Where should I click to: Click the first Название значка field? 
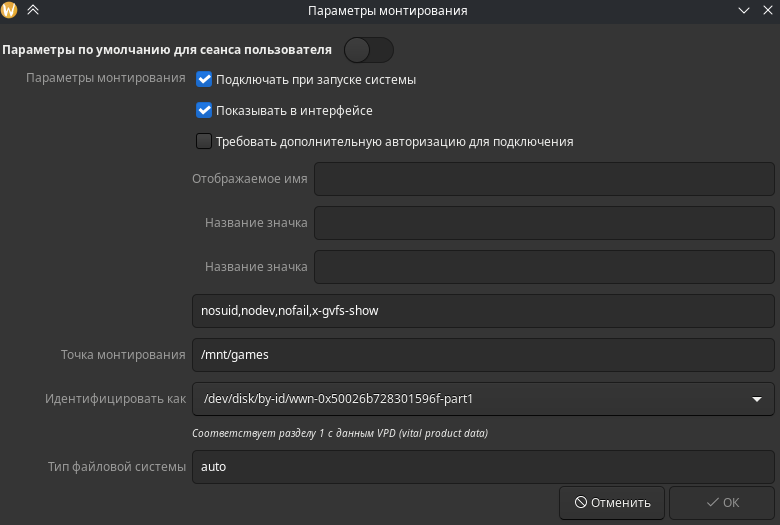pyautogui.click(x=545, y=223)
